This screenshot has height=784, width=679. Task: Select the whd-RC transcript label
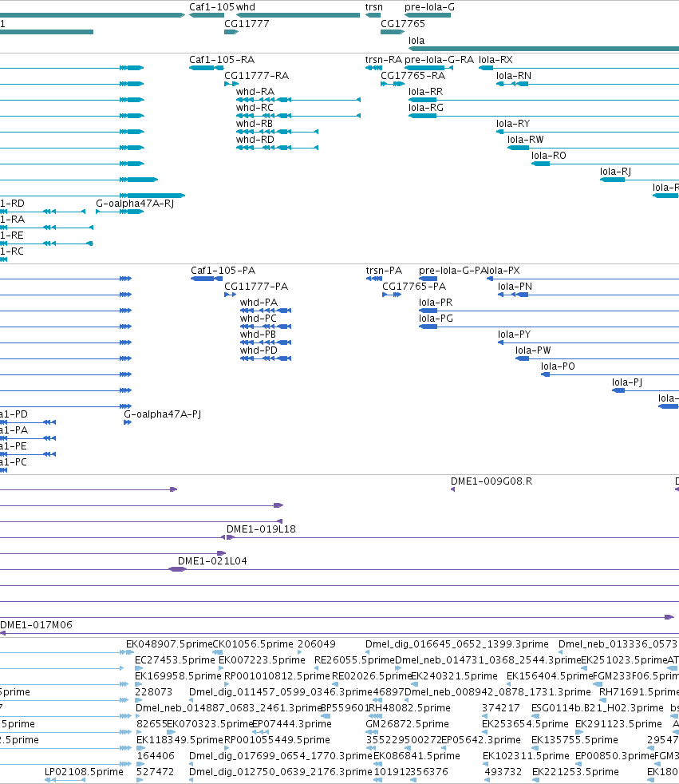(x=255, y=108)
